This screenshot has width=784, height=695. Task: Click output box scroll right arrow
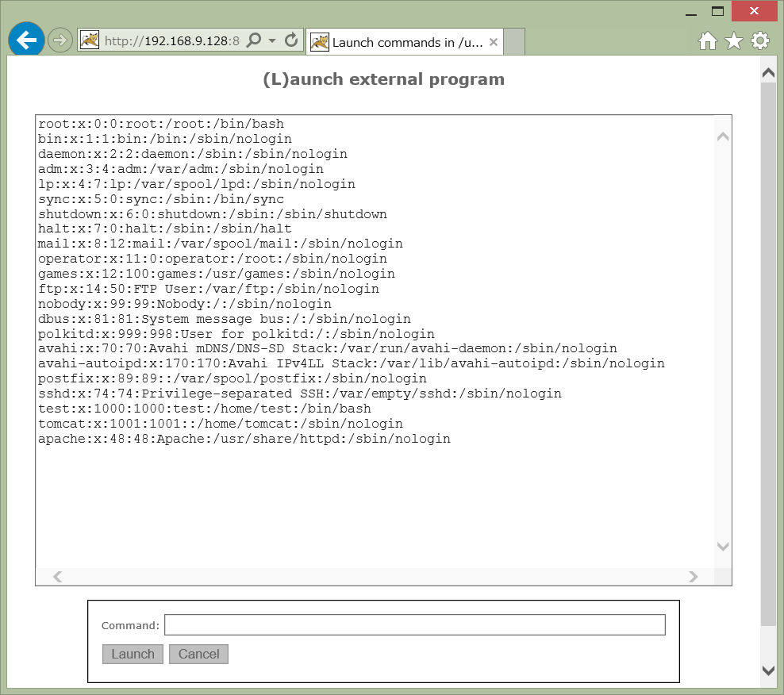pos(693,577)
